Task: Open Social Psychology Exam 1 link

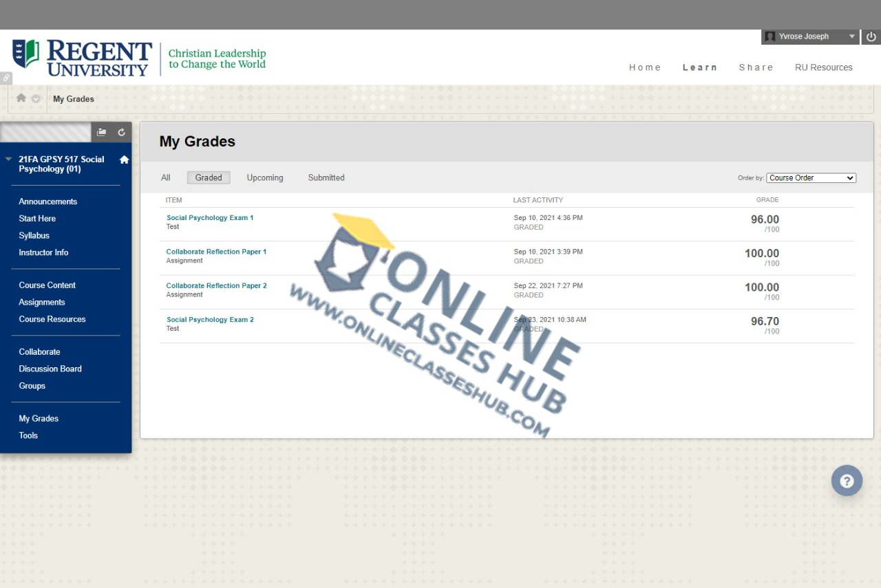Action: pyautogui.click(x=210, y=217)
